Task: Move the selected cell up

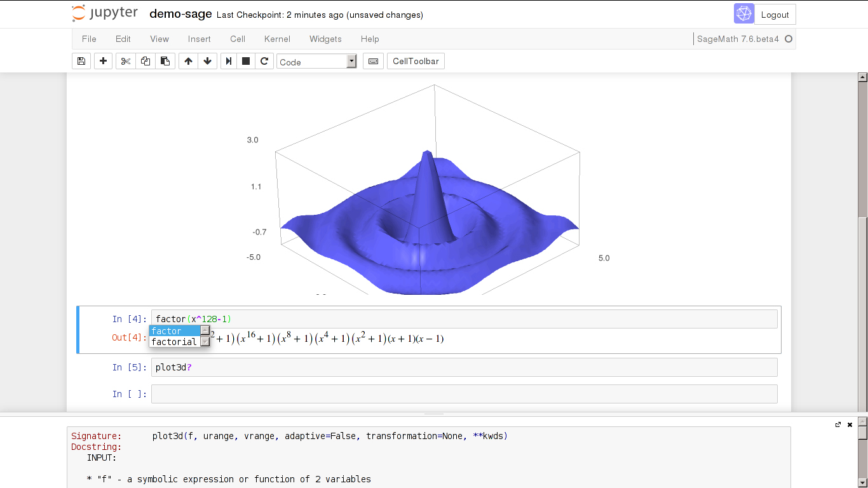Action: 188,62
